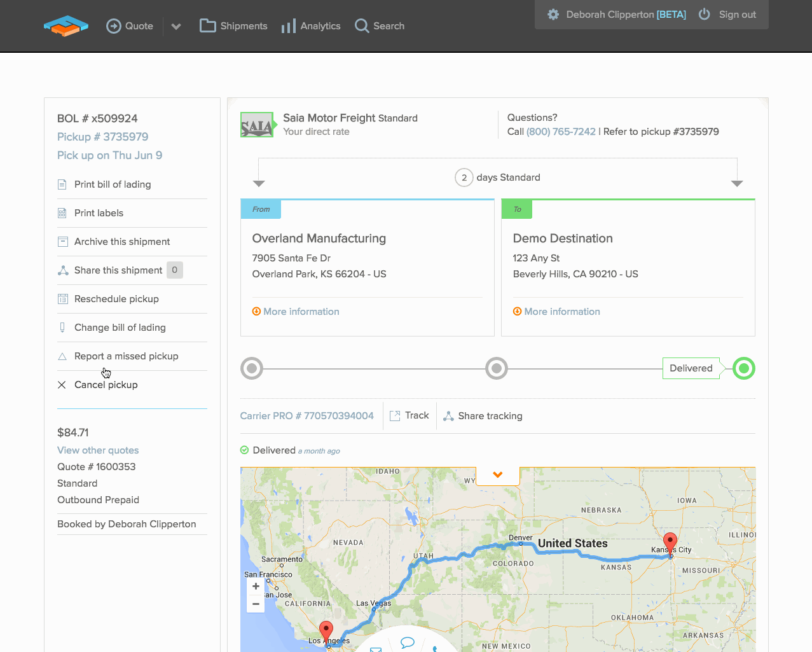Click the Saia Motor Freight carrier name
Screen dimensions: 812x652
(x=329, y=118)
